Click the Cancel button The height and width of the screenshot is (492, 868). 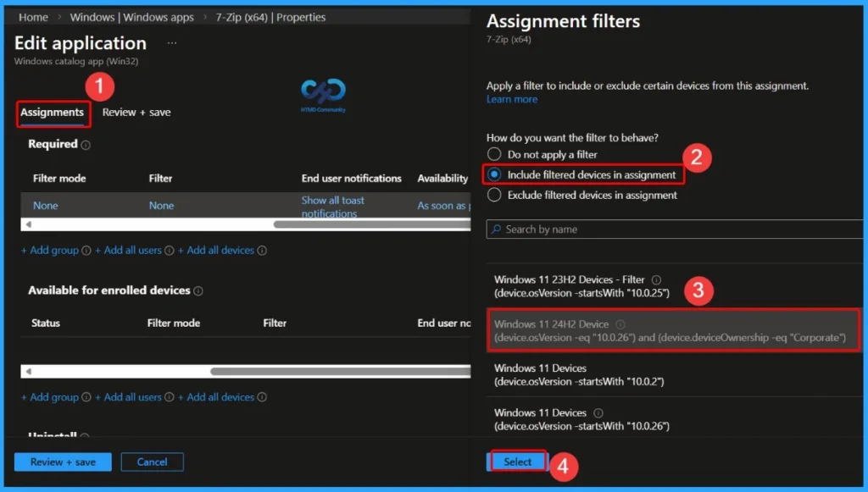pyautogui.click(x=152, y=462)
